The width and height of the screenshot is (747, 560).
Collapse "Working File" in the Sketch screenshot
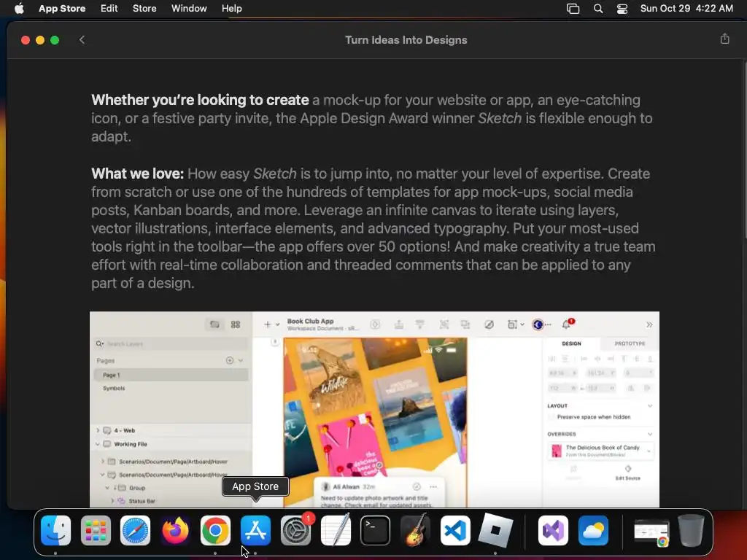98,444
